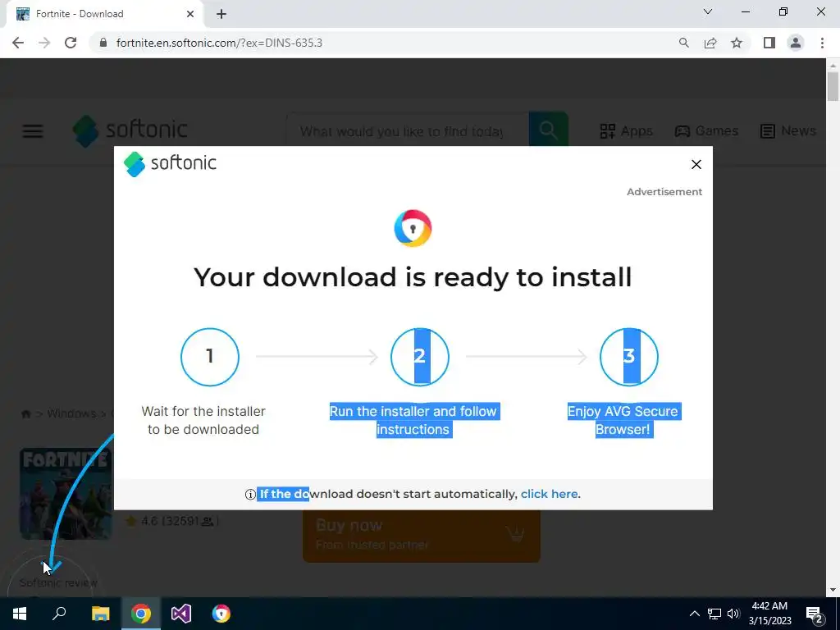
Task: Open the notification center icon
Action: 814,614
